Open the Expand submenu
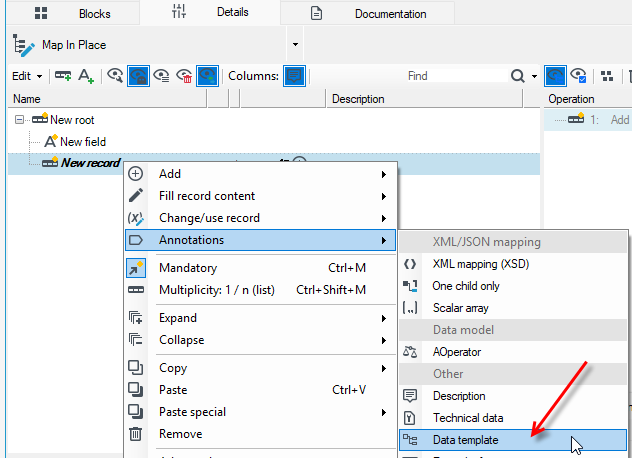 pos(260,318)
